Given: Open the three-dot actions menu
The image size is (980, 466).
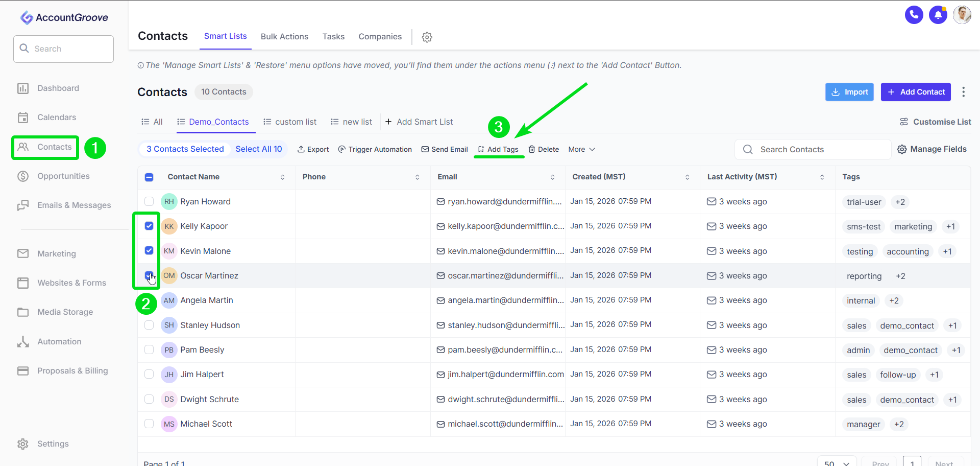Looking at the screenshot, I should (963, 92).
